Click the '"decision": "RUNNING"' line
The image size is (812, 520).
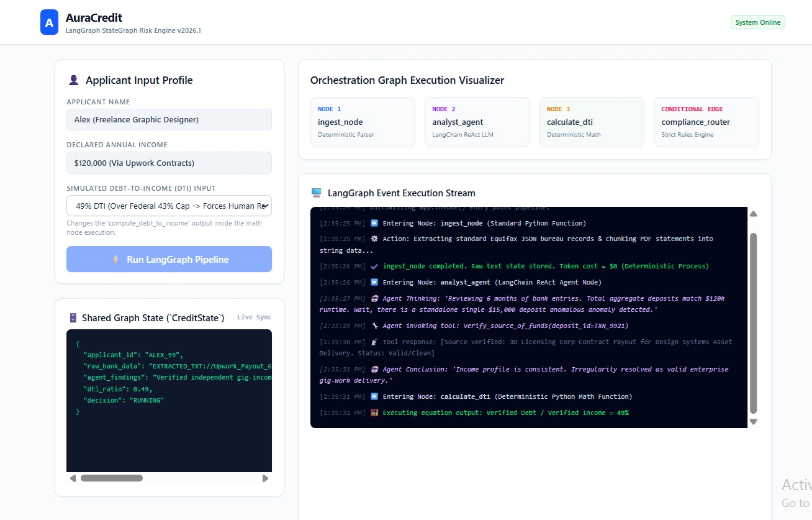coord(124,400)
